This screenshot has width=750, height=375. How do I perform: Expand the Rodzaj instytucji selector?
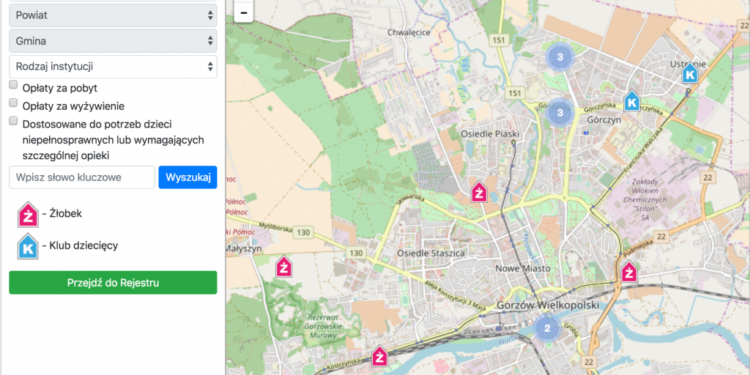pyautogui.click(x=113, y=66)
